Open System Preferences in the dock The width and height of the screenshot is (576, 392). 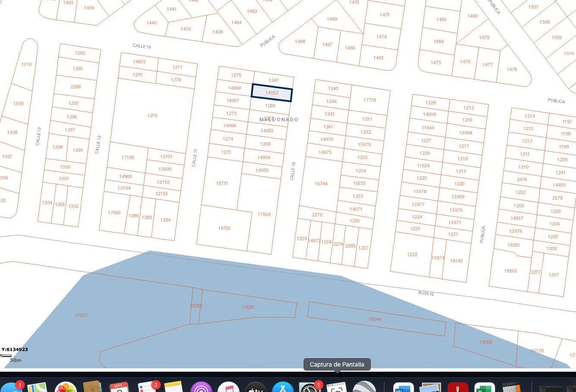tap(309, 388)
